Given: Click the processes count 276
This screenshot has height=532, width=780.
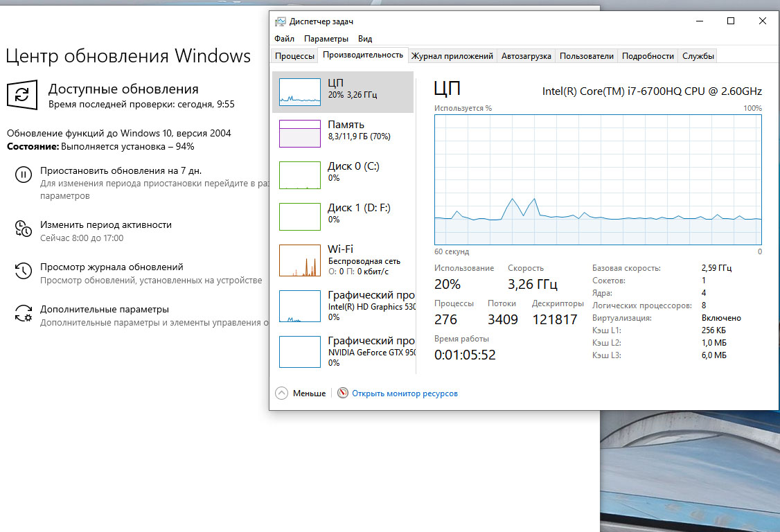Looking at the screenshot, I should pos(445,319).
